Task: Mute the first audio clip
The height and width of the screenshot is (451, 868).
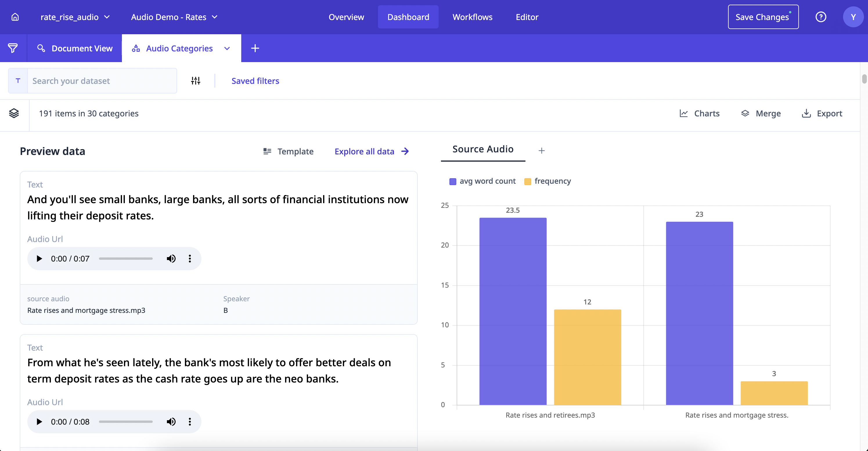Action: point(171,259)
